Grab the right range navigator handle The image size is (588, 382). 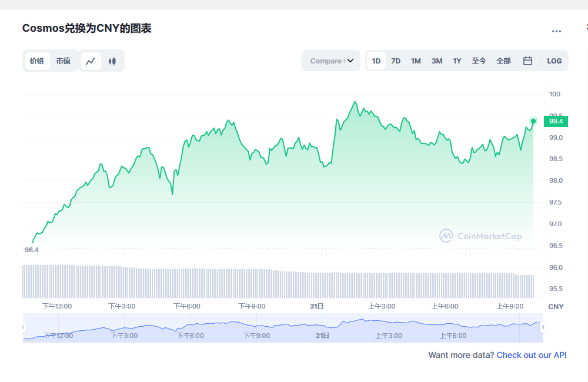tap(543, 327)
